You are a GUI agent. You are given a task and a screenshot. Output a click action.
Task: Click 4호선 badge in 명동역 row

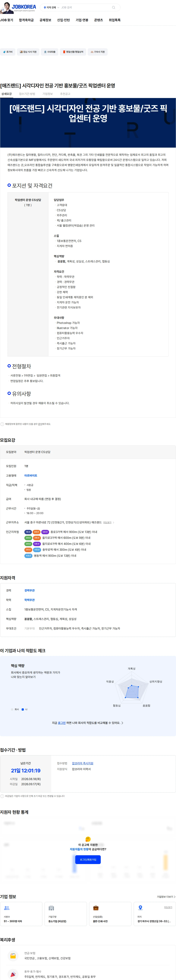(x=28, y=556)
